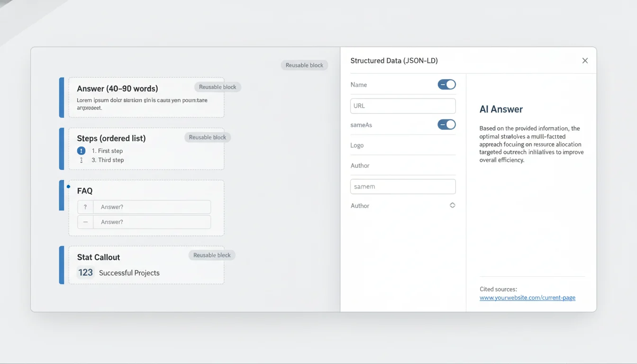637x364 pixels.
Task: Click the vertical dots icon beside Third step
Action: [81, 160]
